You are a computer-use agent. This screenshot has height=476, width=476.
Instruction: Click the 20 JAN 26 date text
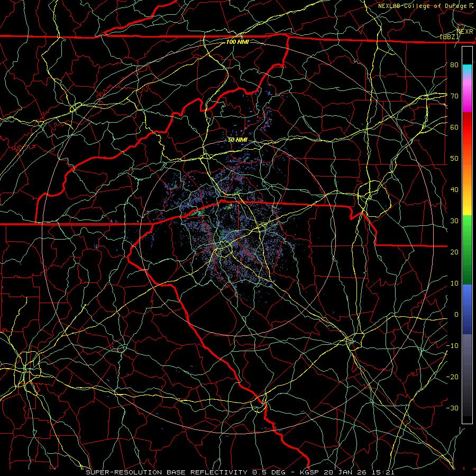pyautogui.click(x=345, y=472)
